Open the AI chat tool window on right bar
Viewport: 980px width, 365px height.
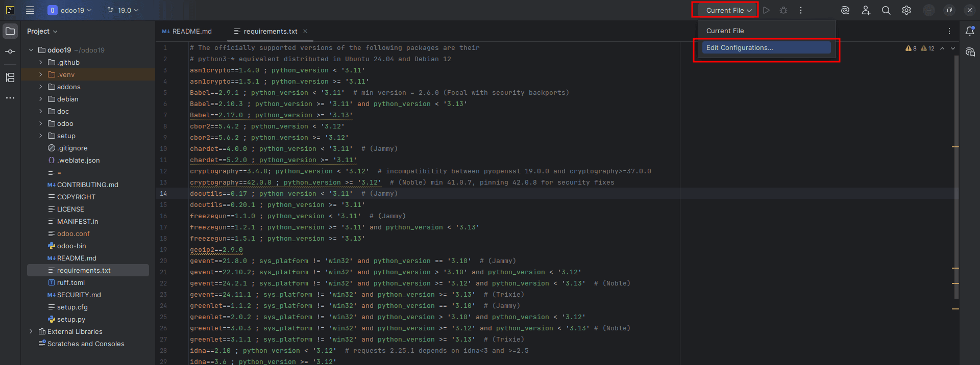pyautogui.click(x=970, y=52)
